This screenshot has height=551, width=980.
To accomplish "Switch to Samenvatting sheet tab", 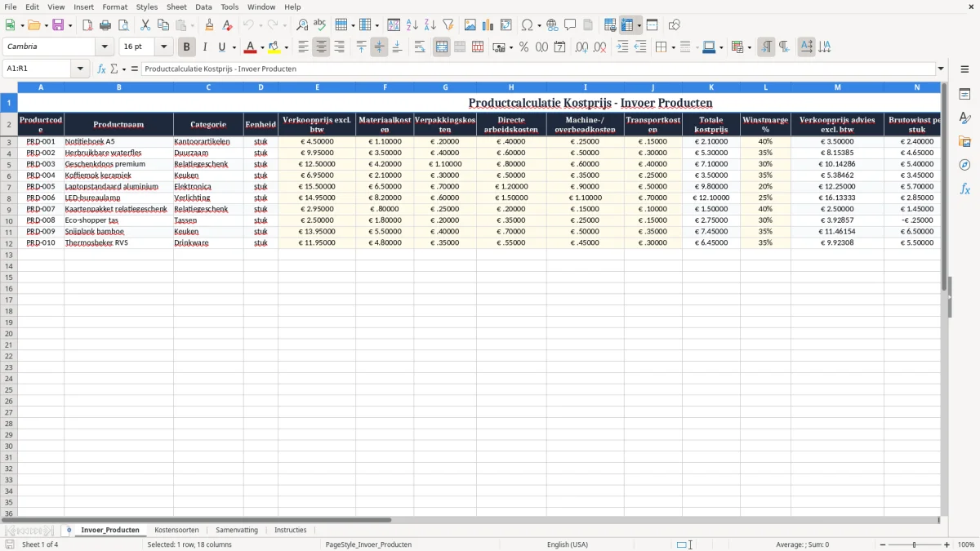I will pos(237,531).
